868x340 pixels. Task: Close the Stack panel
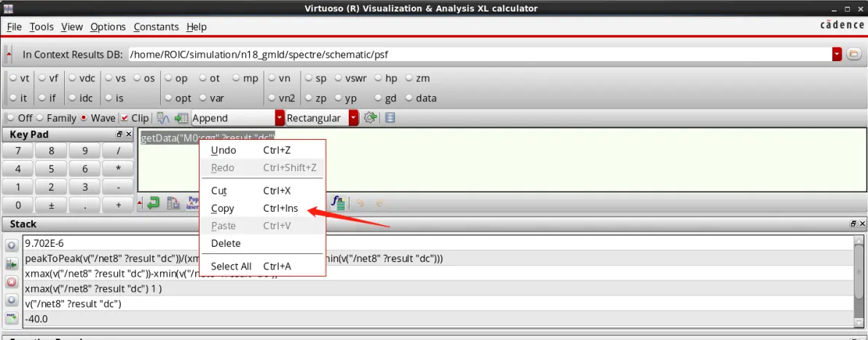[x=861, y=224]
